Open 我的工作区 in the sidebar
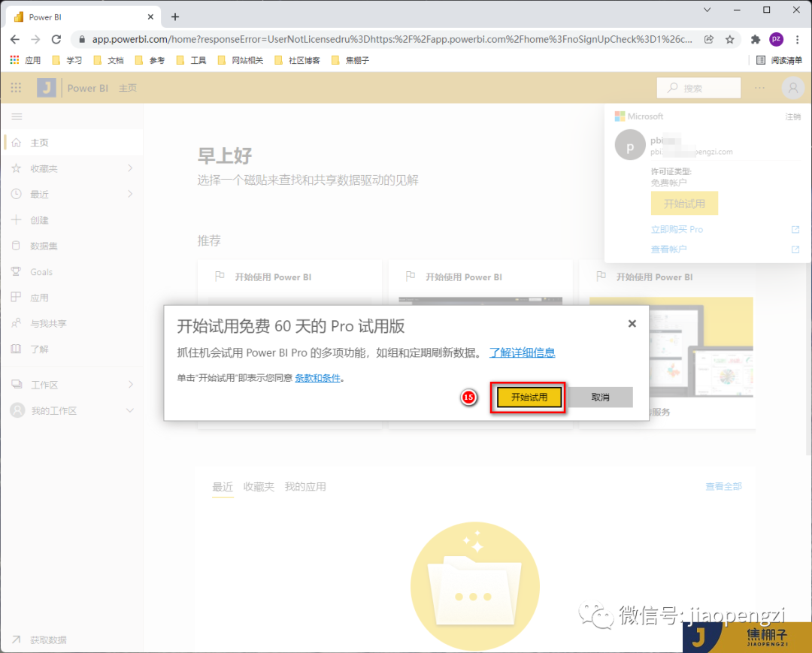 tap(72, 411)
